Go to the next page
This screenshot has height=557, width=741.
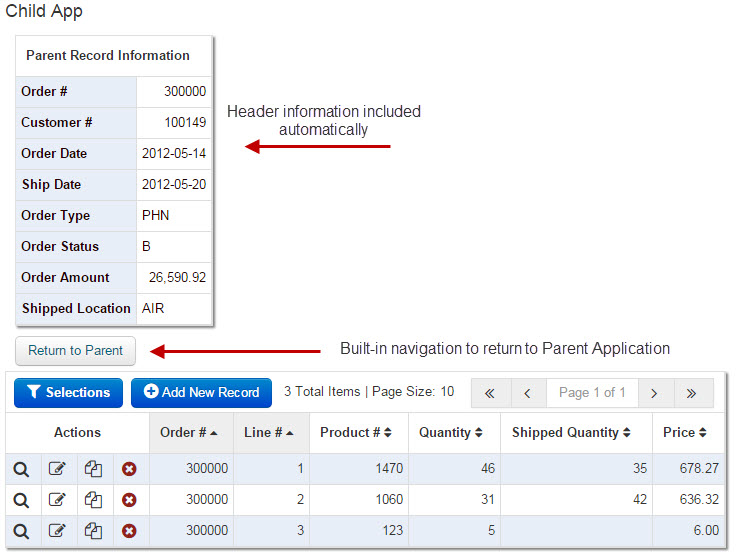pos(655,393)
